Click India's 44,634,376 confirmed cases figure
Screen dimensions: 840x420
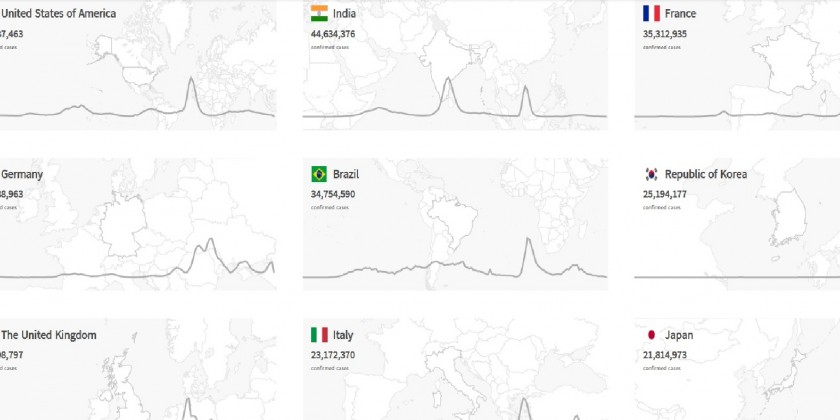tap(333, 33)
